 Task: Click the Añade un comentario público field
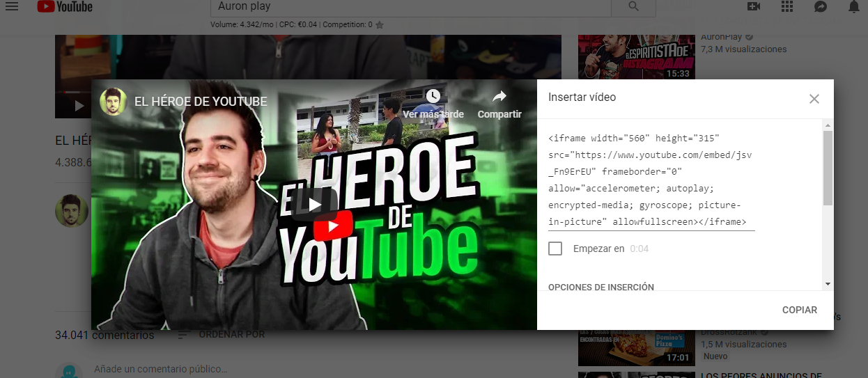(x=161, y=369)
